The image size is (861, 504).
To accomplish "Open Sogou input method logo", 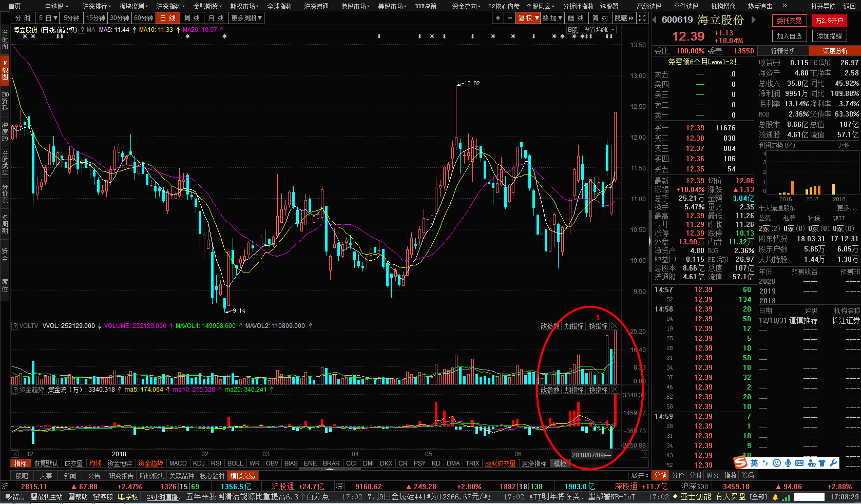I will (x=740, y=463).
